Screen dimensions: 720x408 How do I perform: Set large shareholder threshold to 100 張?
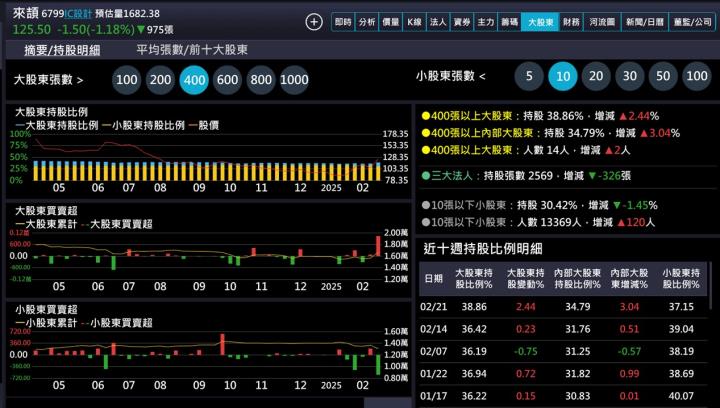(x=126, y=80)
